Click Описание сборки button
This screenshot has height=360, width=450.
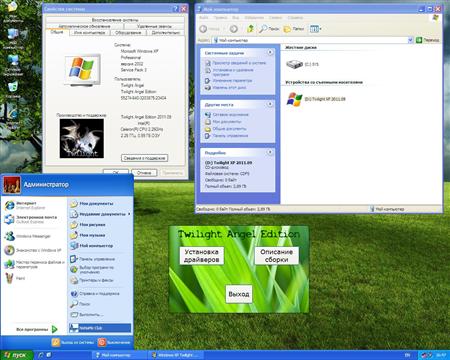[x=276, y=256]
